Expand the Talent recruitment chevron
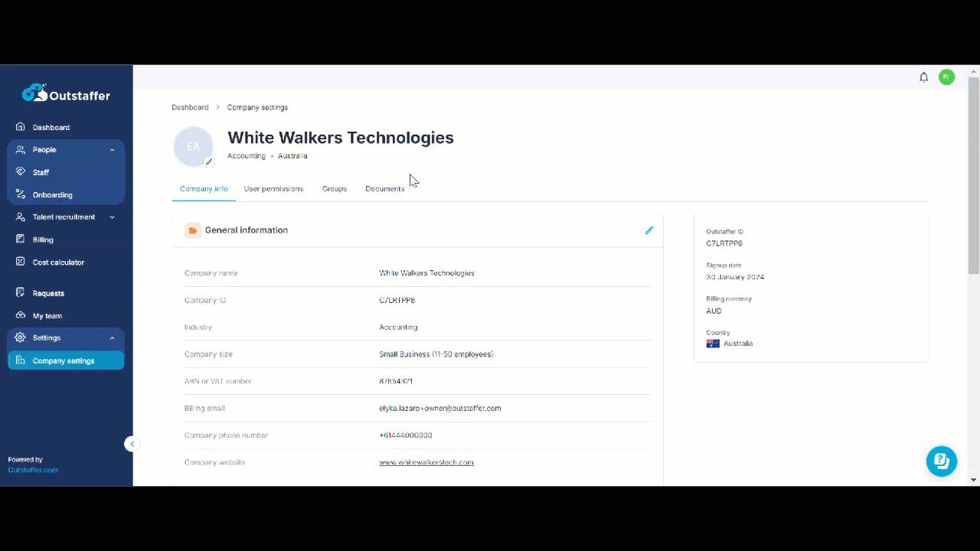 pos(113,217)
